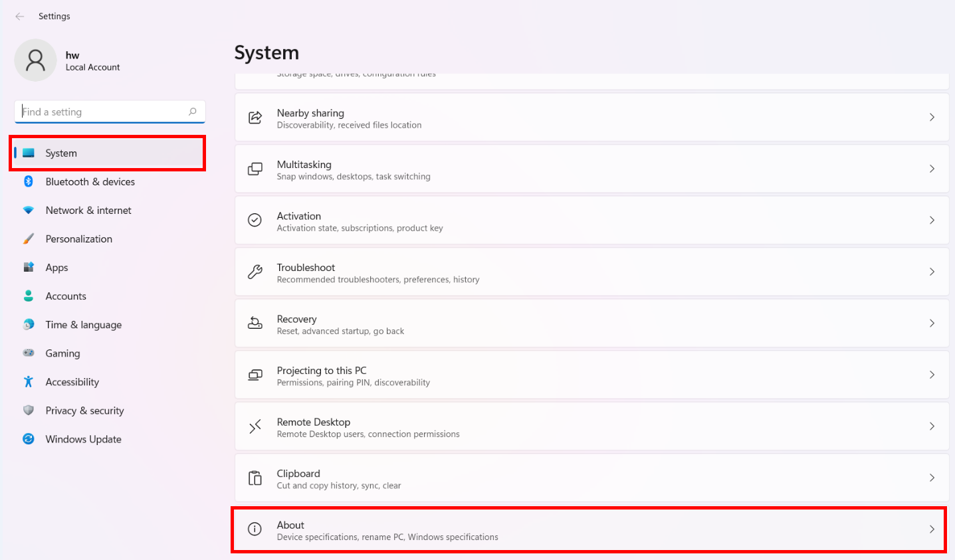The height and width of the screenshot is (560, 955).
Task: Select System label in sidebar
Action: 61,153
